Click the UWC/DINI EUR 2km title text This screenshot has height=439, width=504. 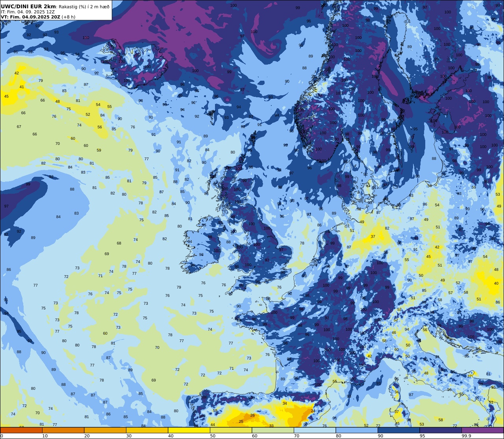(x=29, y=6)
